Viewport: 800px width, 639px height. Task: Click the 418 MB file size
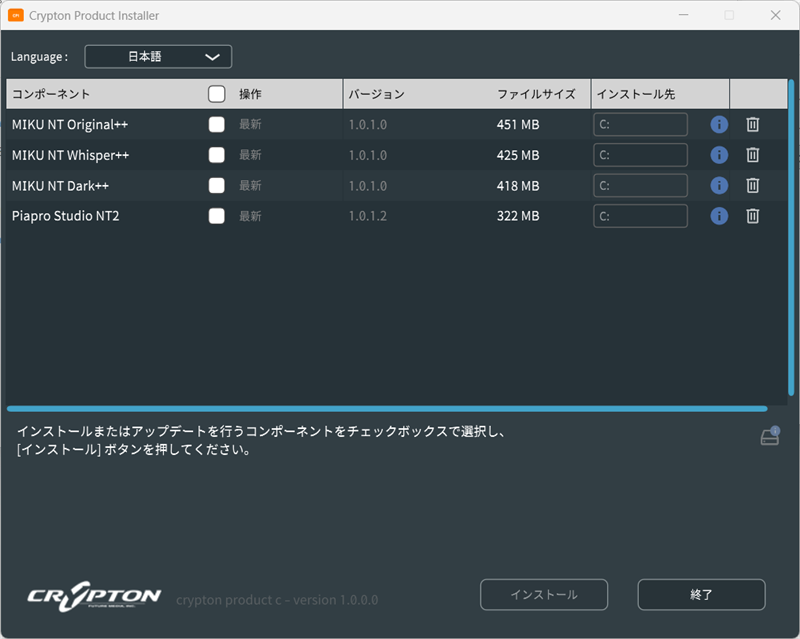click(518, 186)
